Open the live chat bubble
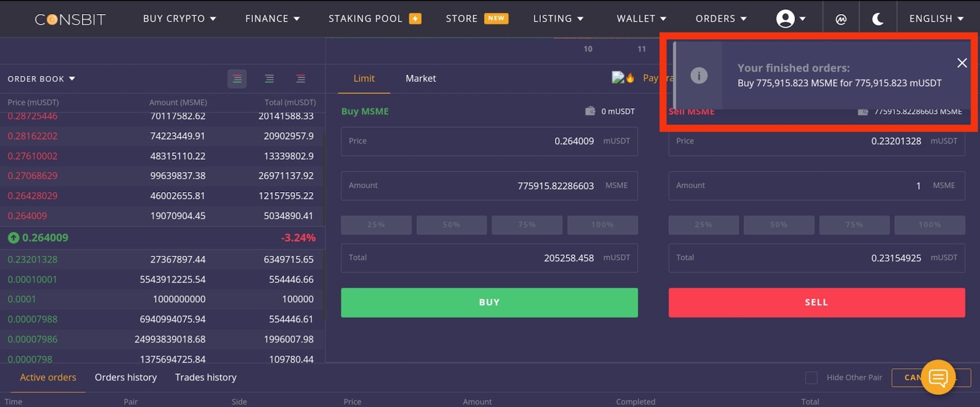The width and height of the screenshot is (980, 407). pyautogui.click(x=938, y=377)
